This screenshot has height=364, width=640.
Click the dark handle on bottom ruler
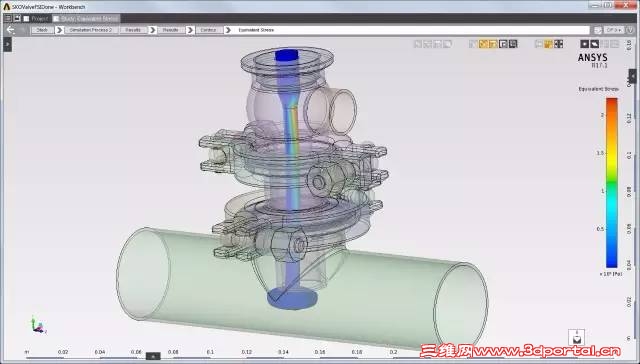tap(153, 356)
